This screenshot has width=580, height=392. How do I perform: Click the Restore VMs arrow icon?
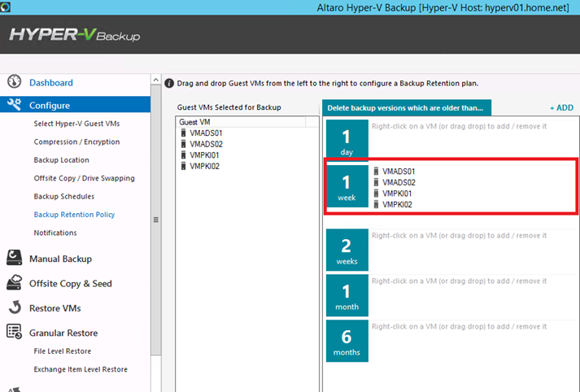click(x=15, y=307)
